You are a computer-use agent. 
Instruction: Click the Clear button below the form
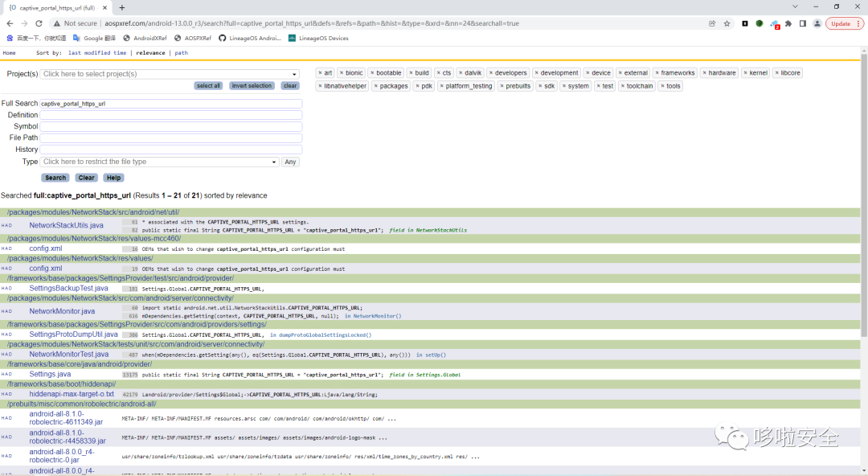(x=86, y=178)
